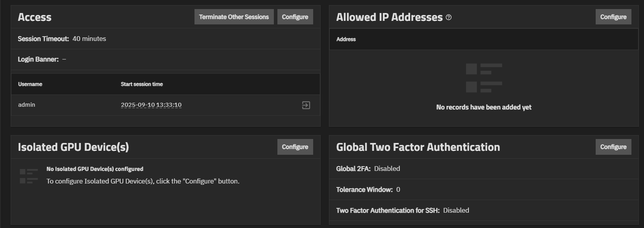Click Two Factor Authentication for SSH status

point(456,210)
